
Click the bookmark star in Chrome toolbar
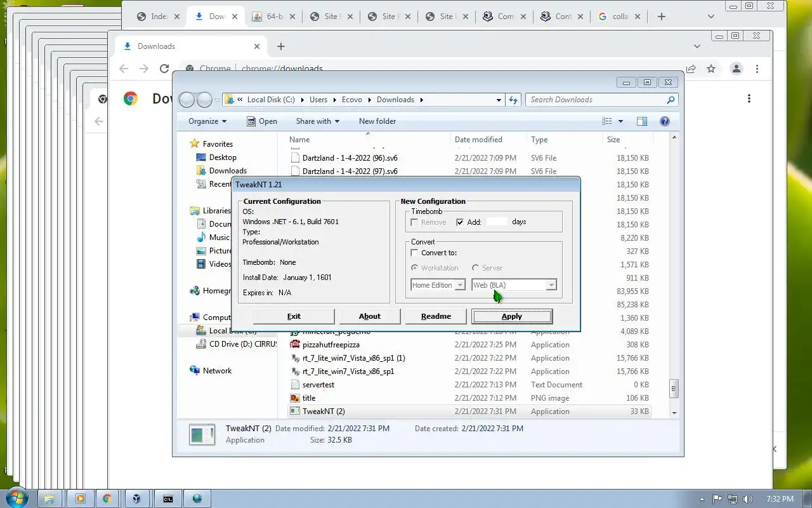[x=711, y=69]
